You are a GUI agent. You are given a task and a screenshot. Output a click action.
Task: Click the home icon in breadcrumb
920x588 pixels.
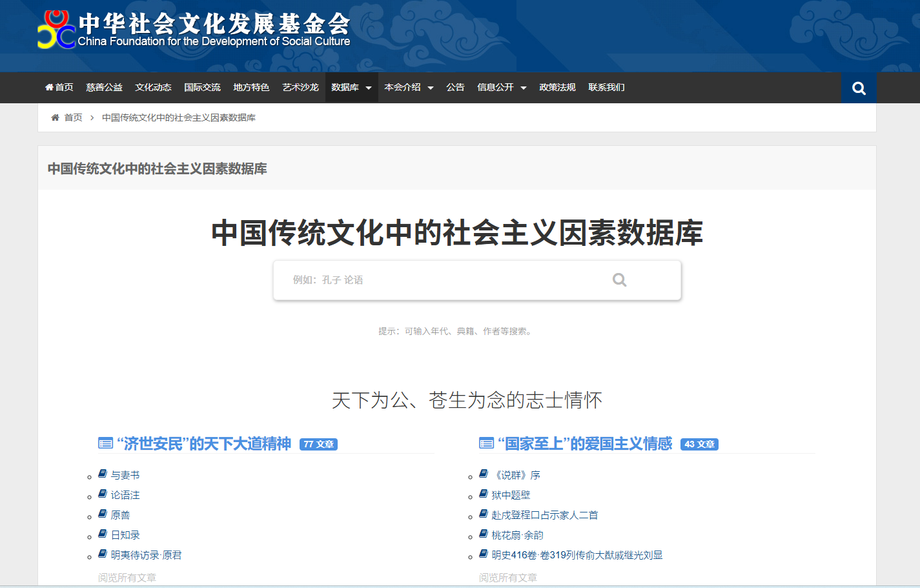55,117
